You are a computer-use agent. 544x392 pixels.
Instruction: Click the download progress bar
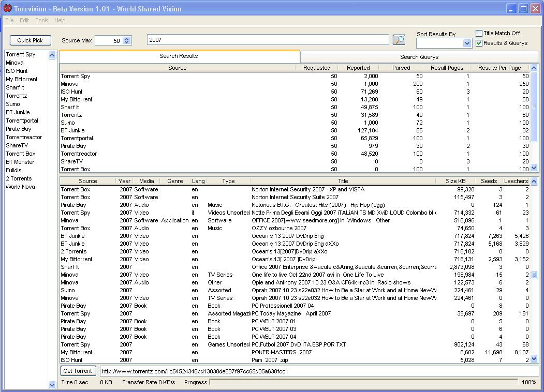point(363,382)
